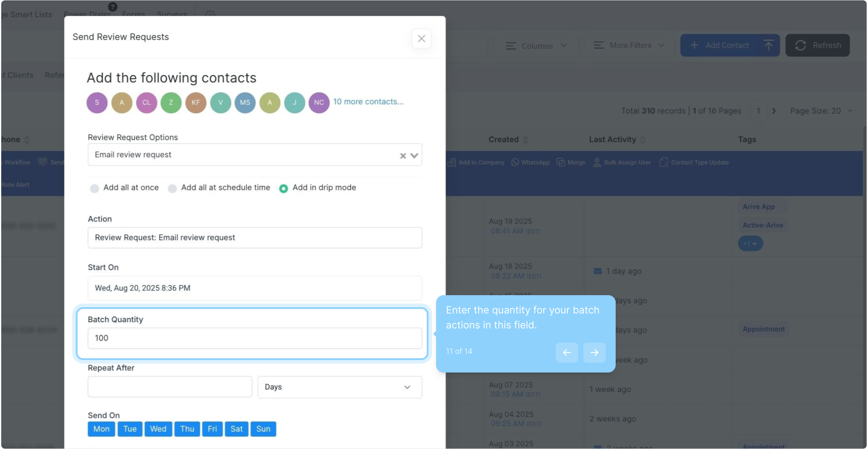Screen dimensions: 868x449
Task: Click the back arrow in tour tooltip
Action: pos(567,353)
